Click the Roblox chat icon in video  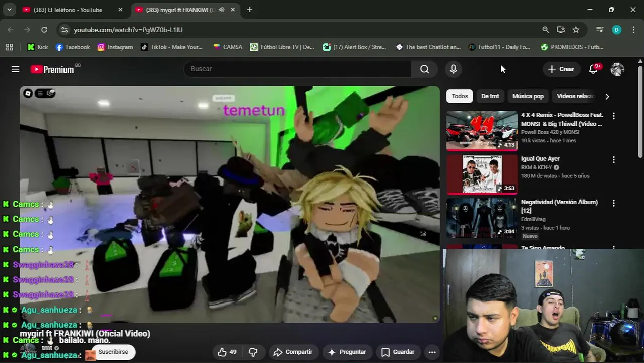pyautogui.click(x=50, y=93)
